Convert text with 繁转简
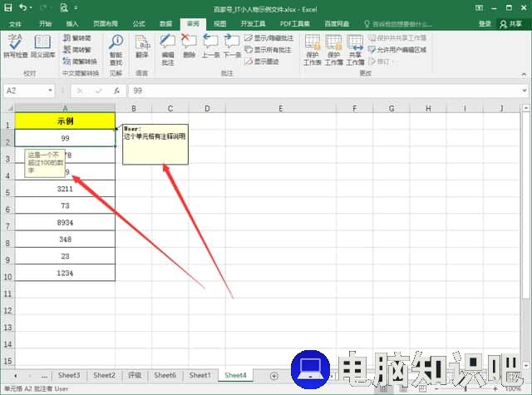Screen dimensions: 532x395 click(77, 37)
